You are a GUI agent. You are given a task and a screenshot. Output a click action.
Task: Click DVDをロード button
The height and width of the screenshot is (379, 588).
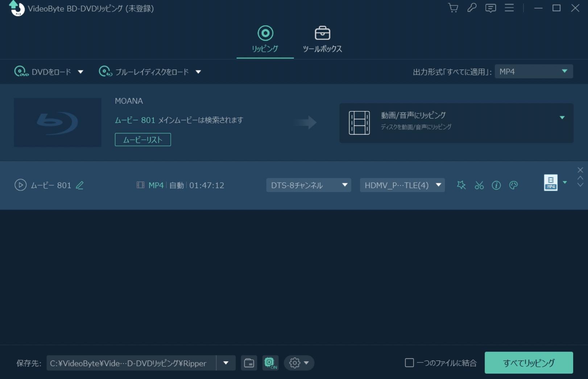(43, 72)
